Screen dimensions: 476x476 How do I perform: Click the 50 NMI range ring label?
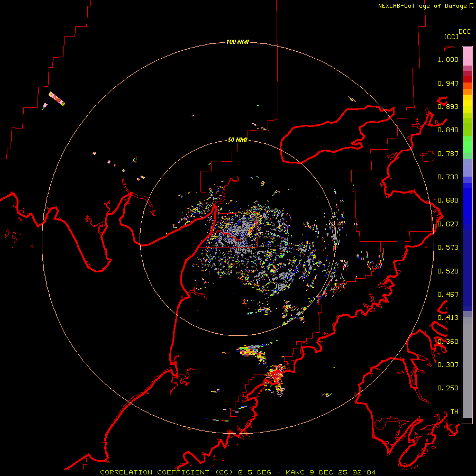click(x=237, y=140)
